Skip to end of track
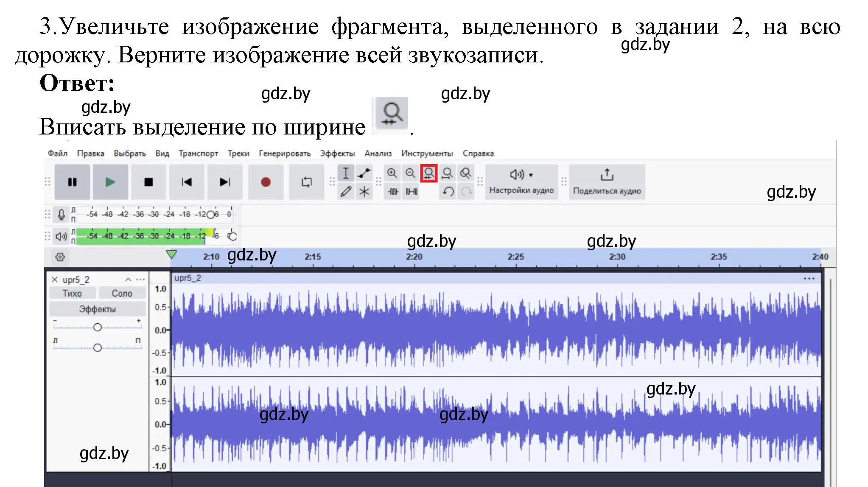This screenshot has width=868, height=487. click(225, 182)
